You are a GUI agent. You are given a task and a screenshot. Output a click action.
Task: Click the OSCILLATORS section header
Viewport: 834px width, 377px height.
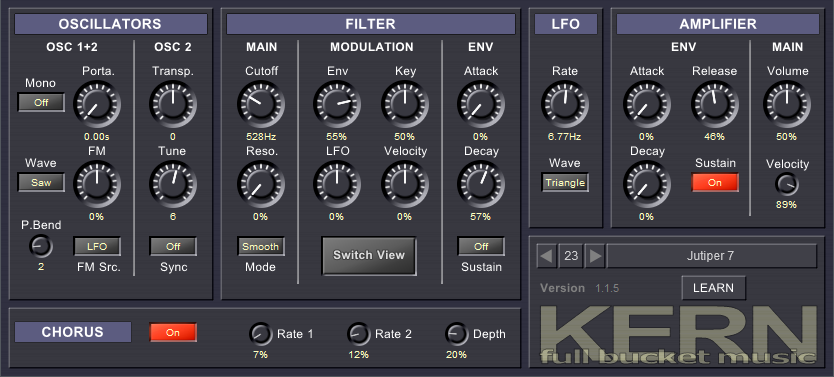[x=111, y=24]
